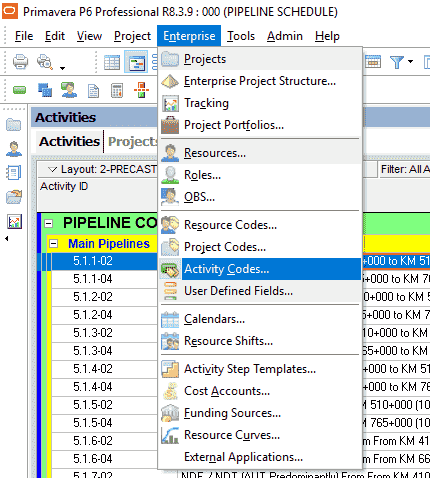Switch to the Activities tab
This screenshot has width=430, height=478.
[69, 142]
